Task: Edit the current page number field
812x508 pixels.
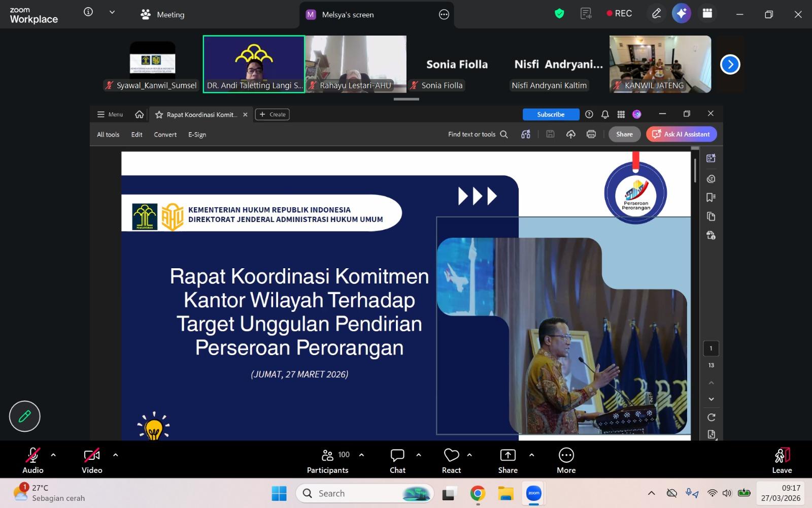Action: pos(710,348)
